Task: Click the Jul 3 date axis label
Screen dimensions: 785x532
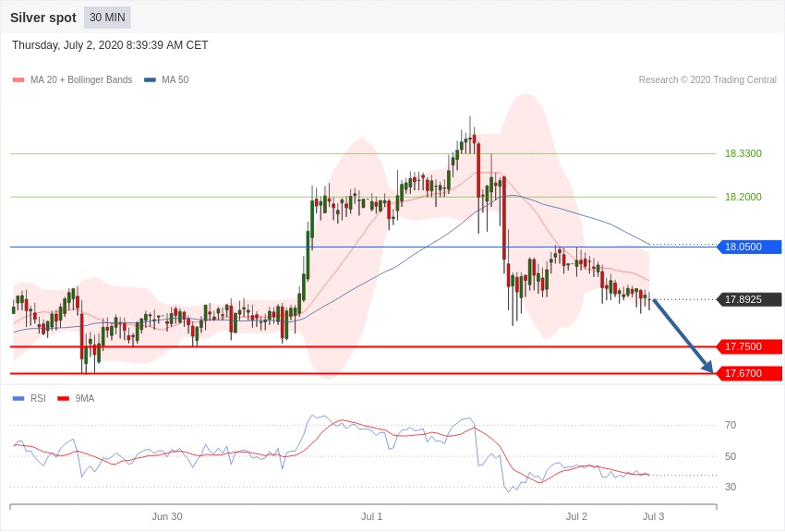Action: point(653,516)
